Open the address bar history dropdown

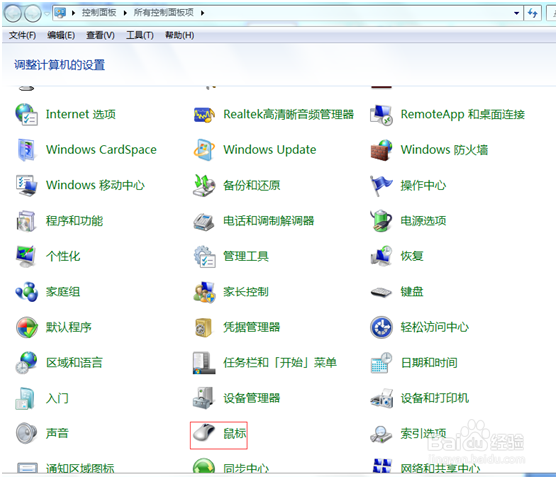(516, 13)
